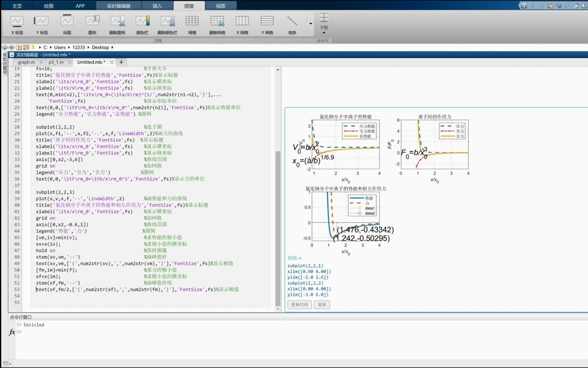Remove the legend with 删除图例
Screen dimensions: 588x368
click(117, 25)
